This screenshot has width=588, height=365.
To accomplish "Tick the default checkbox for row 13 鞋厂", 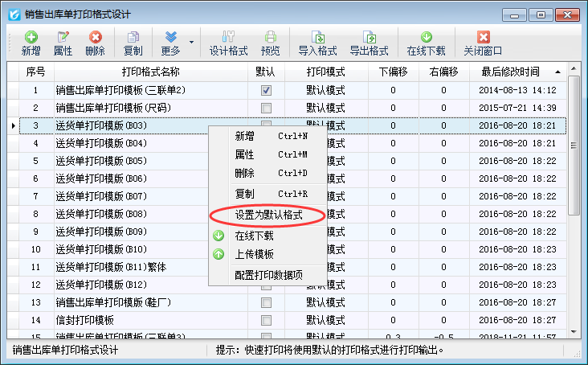I will pyautogui.click(x=266, y=302).
